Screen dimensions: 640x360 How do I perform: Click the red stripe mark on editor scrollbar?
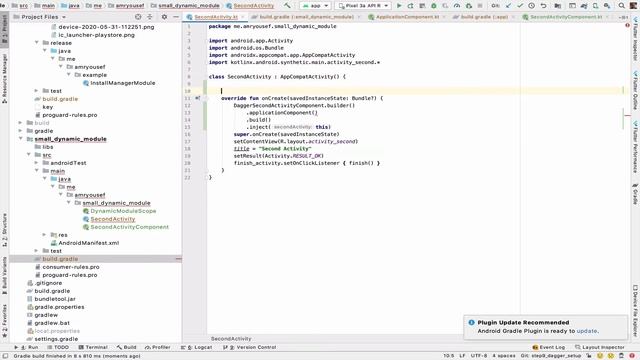[x=627, y=116]
